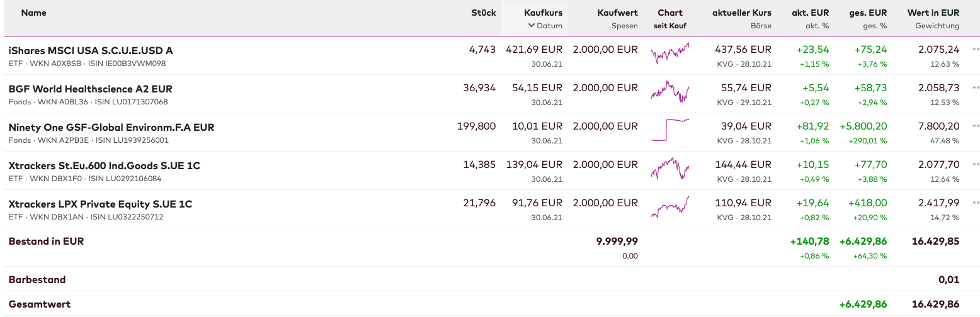Viewport: 980px width, 317px height.
Task: Open more options for Xtrackers St.Eu.600 row
Action: pyautogui.click(x=976, y=164)
